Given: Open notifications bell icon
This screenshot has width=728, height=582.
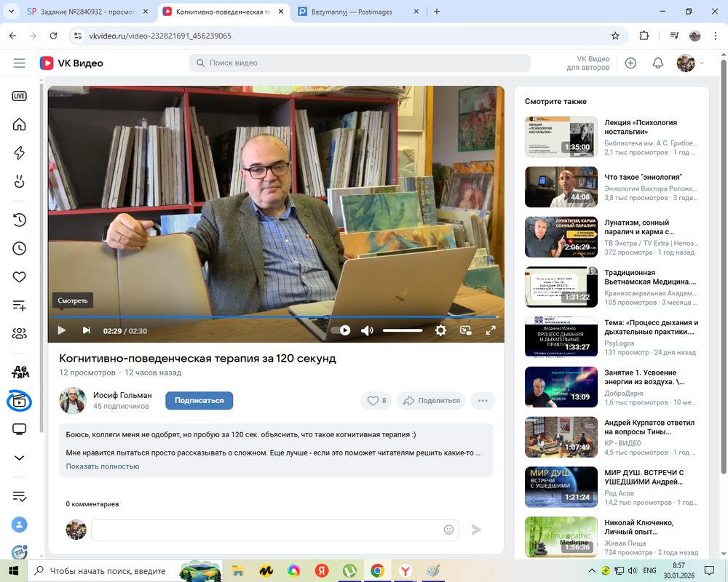Looking at the screenshot, I should pyautogui.click(x=658, y=63).
